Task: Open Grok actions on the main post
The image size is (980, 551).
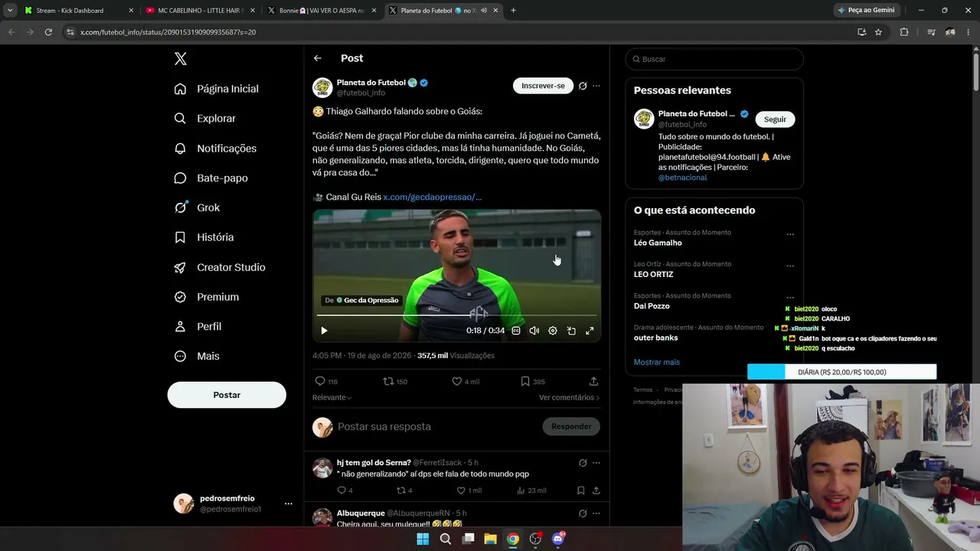Action: pos(583,86)
